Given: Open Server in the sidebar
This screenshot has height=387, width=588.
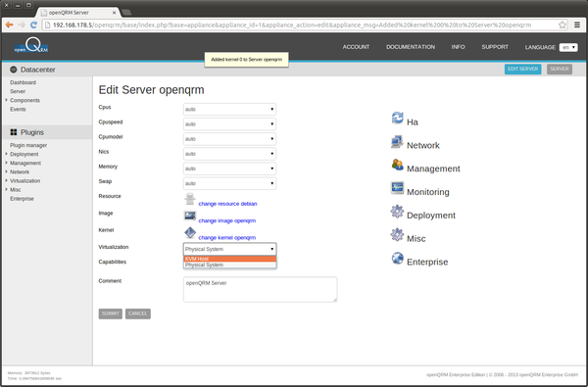Looking at the screenshot, I should [x=18, y=91].
